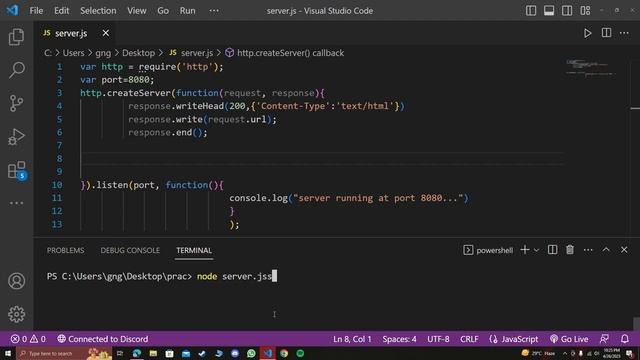This screenshot has width=640, height=360.
Task: Open the launch profile dropdown arrow
Action: coord(536,250)
